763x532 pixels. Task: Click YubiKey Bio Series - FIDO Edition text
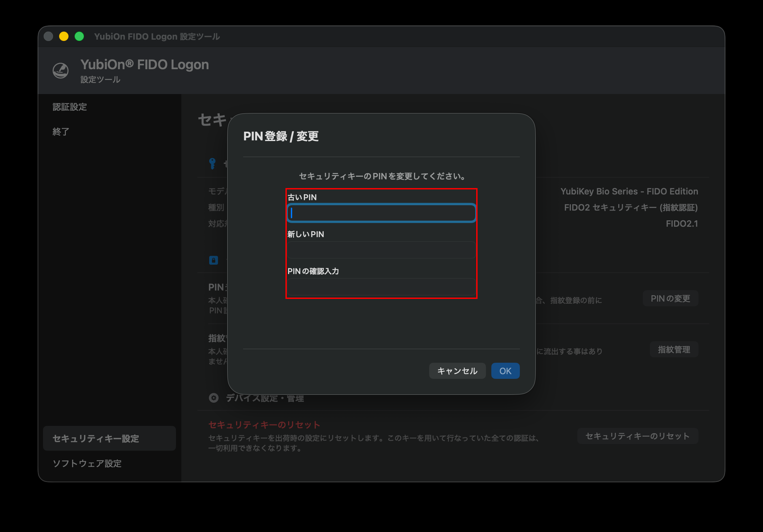point(629,191)
